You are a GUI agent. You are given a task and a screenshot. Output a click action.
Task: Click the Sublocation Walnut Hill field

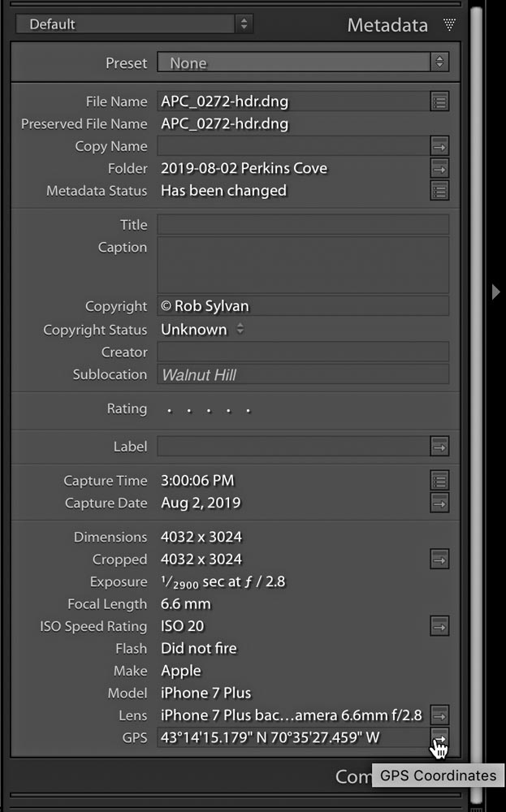point(301,374)
